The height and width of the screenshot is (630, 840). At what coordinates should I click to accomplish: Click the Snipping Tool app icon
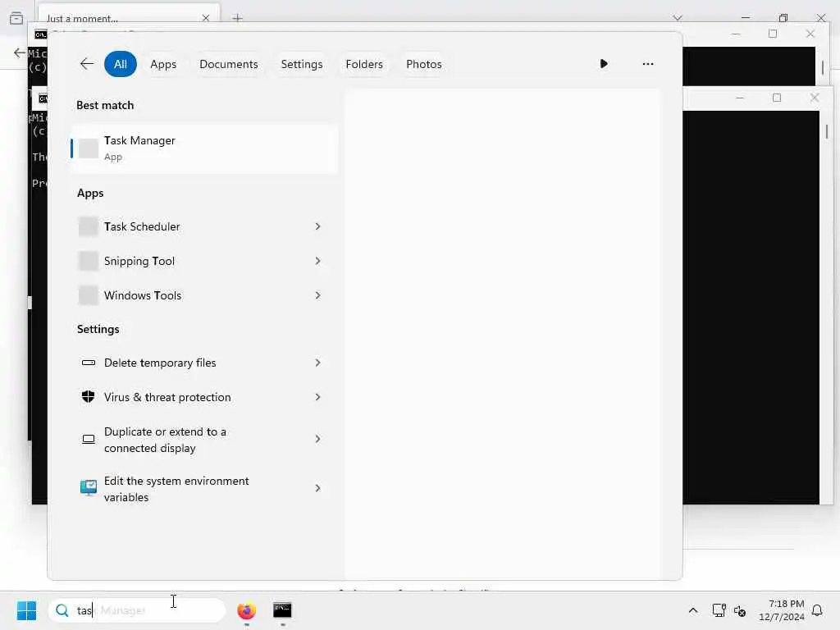coord(89,261)
